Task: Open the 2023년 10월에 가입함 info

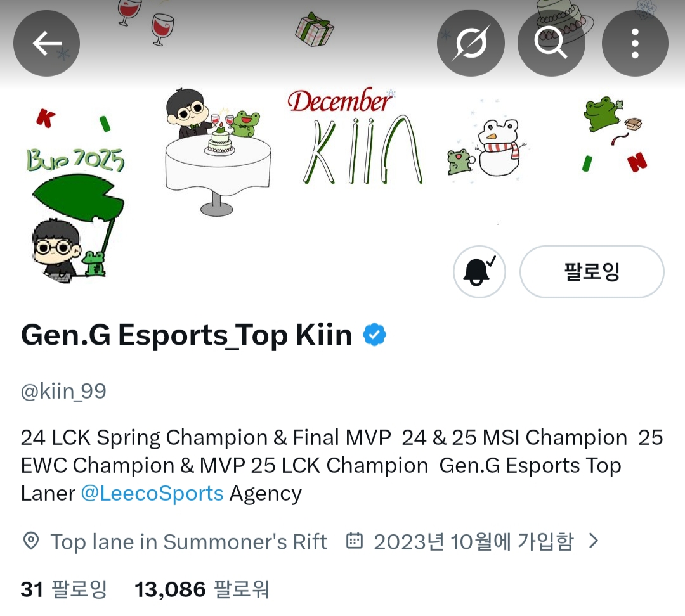Action: (x=473, y=541)
